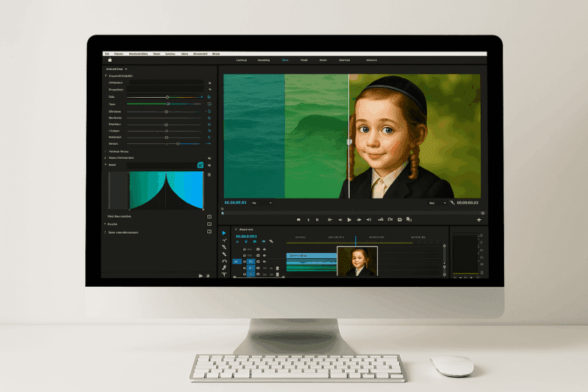Click the Export Frame camera icon
The height and width of the screenshot is (392, 588).
(390, 219)
